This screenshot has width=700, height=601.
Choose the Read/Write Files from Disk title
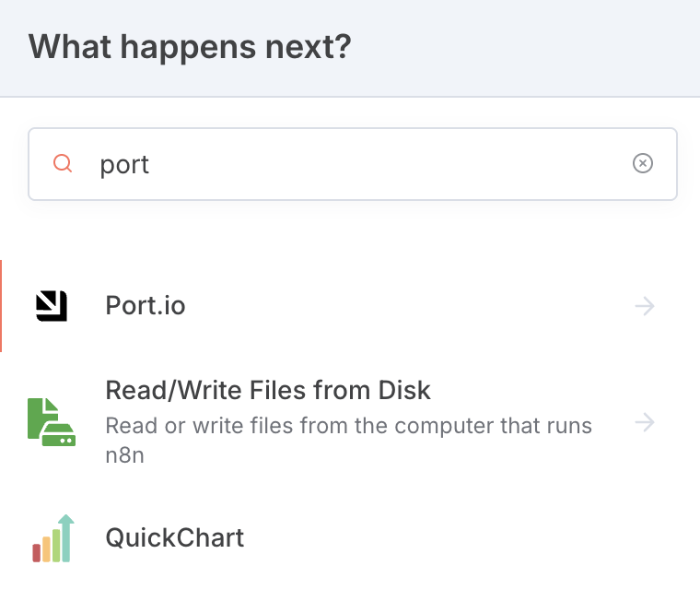pos(268,390)
